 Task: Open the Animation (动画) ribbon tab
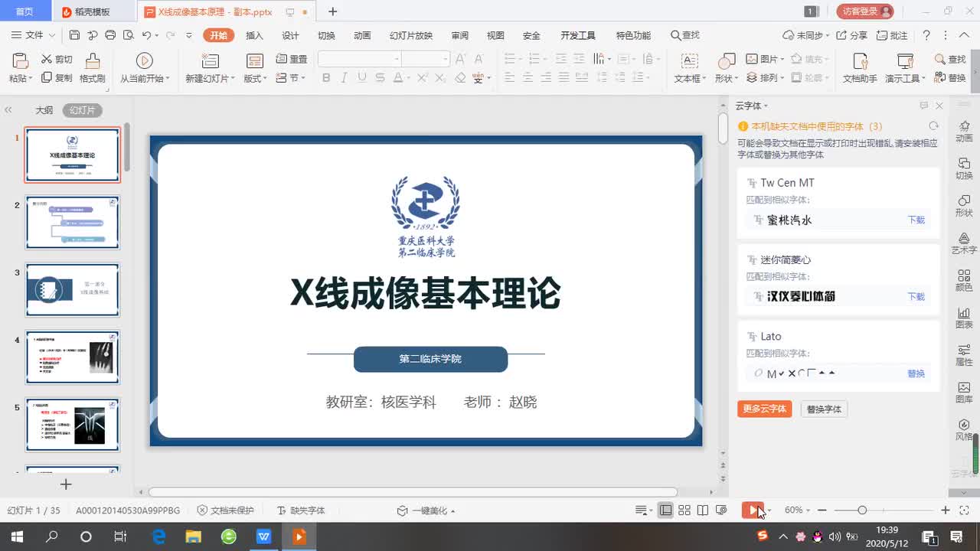tap(362, 35)
